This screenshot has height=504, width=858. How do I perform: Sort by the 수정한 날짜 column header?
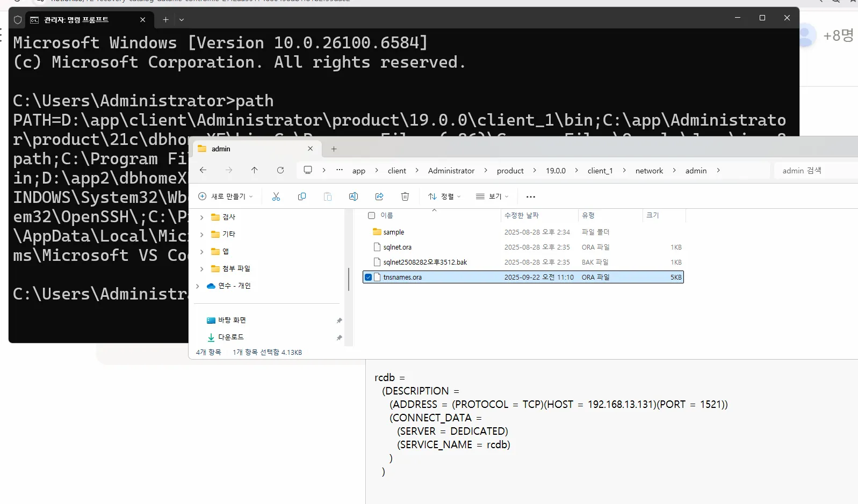click(x=539, y=215)
